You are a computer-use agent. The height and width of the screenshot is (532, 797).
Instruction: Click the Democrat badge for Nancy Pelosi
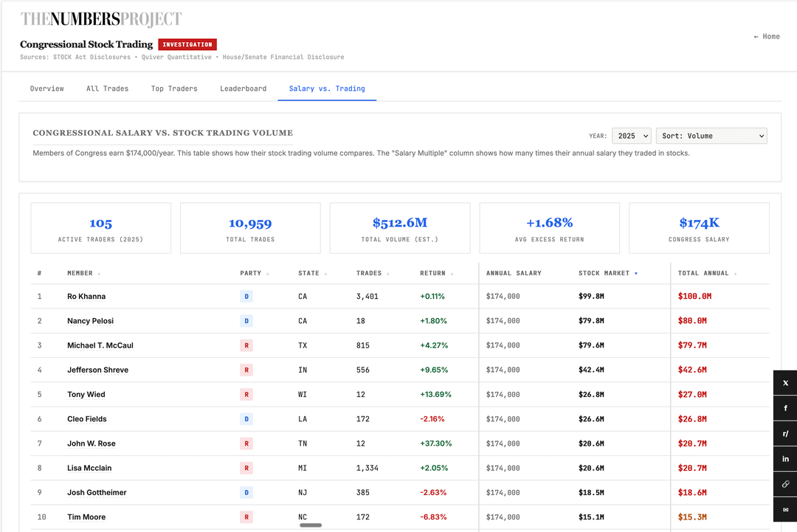[246, 321]
